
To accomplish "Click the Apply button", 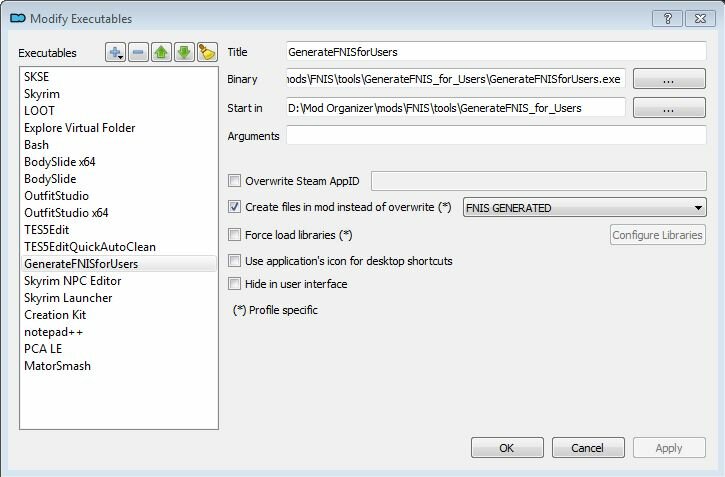I will point(669,447).
